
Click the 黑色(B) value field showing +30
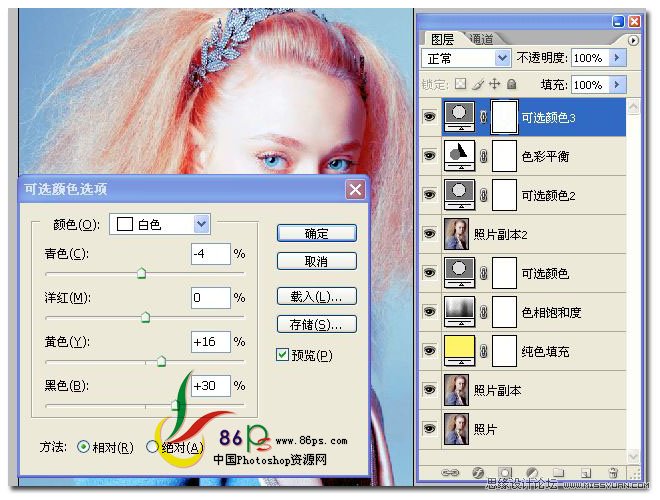click(x=210, y=386)
